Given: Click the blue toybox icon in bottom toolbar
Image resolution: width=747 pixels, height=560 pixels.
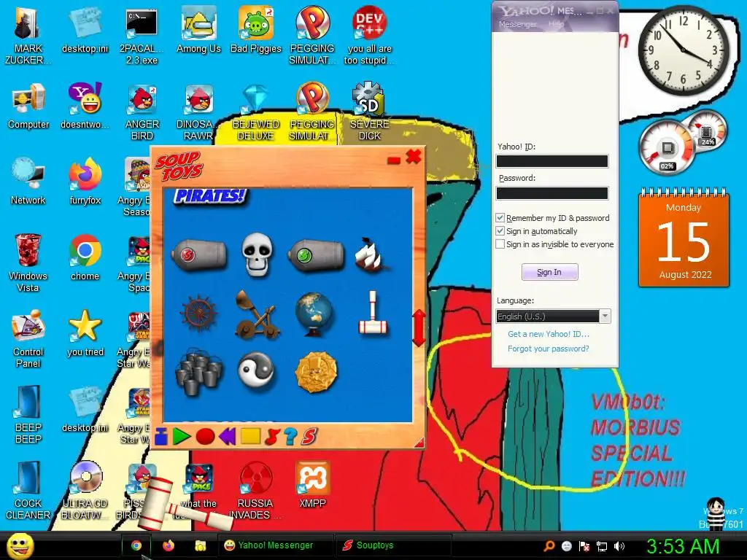Looking at the screenshot, I should (161, 436).
